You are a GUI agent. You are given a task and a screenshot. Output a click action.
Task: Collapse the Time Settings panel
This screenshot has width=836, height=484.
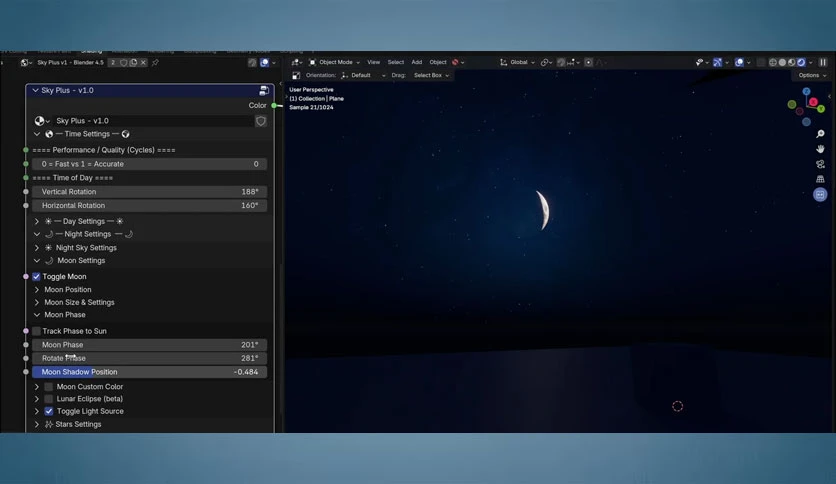click(x=37, y=134)
